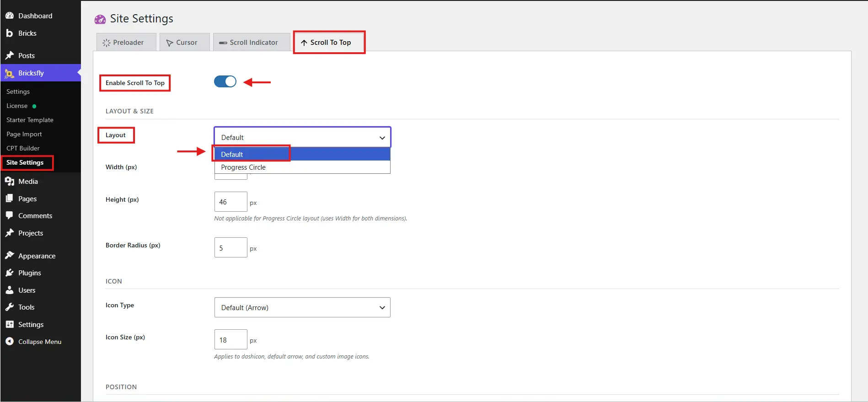Click Collapse Menu
This screenshot has height=402, width=868.
40,341
